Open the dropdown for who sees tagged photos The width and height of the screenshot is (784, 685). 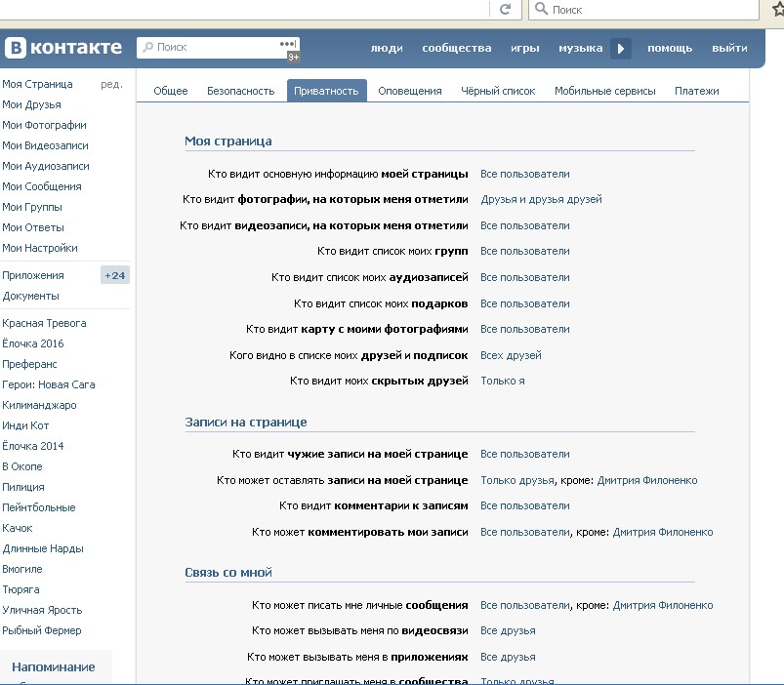coord(541,199)
